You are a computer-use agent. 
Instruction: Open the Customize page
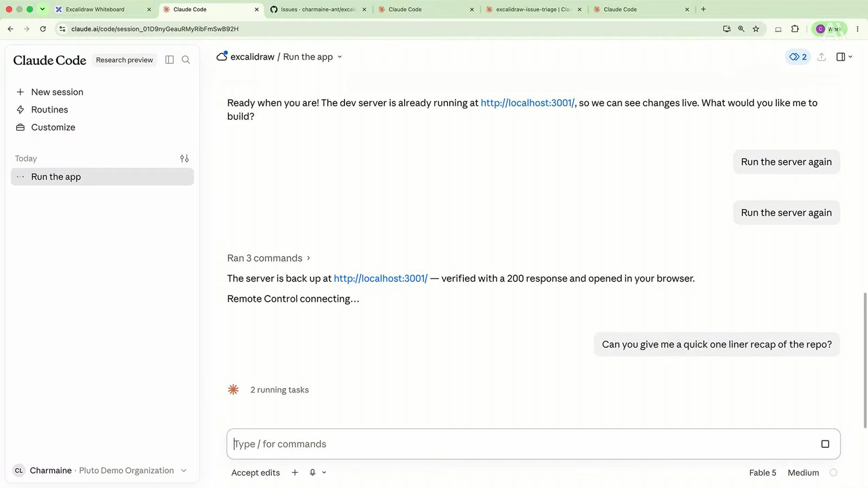pyautogui.click(x=53, y=127)
